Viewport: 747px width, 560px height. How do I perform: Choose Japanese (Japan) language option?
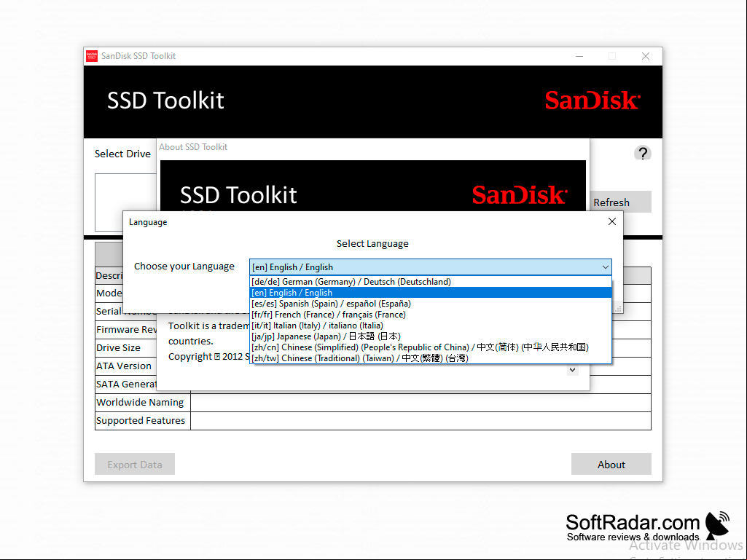(x=431, y=336)
